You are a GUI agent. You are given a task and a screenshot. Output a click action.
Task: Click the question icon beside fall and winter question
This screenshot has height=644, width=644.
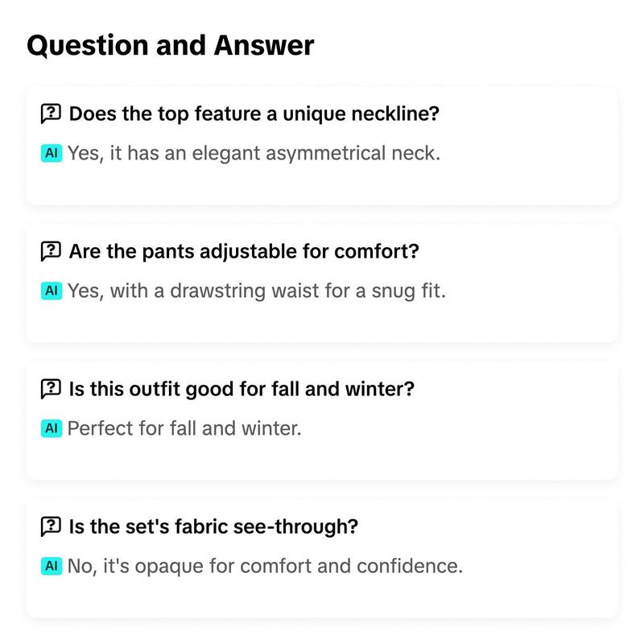(x=51, y=389)
